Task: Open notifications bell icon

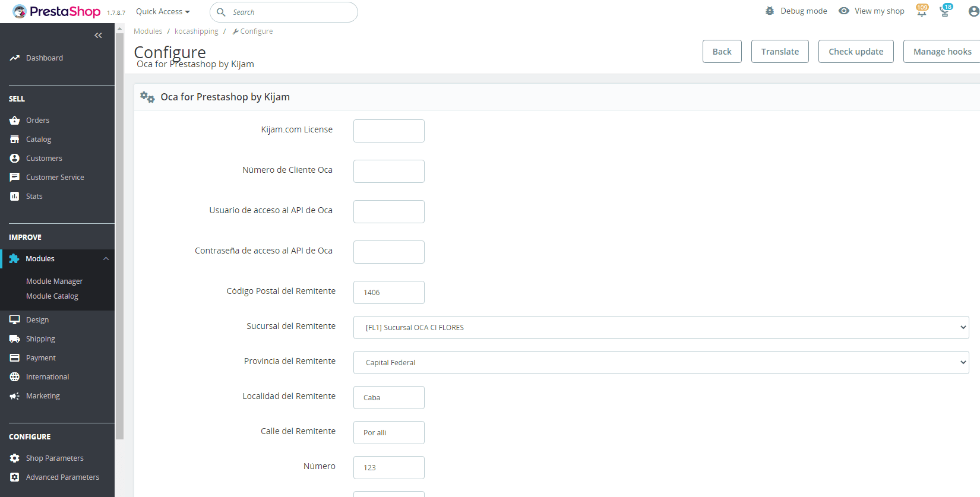Action: 922,11
